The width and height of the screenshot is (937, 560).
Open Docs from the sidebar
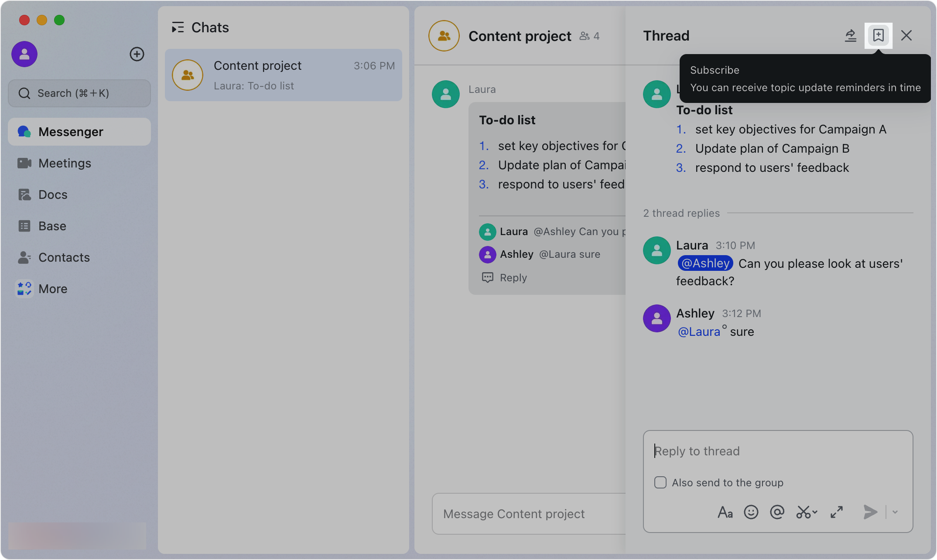[x=52, y=195]
